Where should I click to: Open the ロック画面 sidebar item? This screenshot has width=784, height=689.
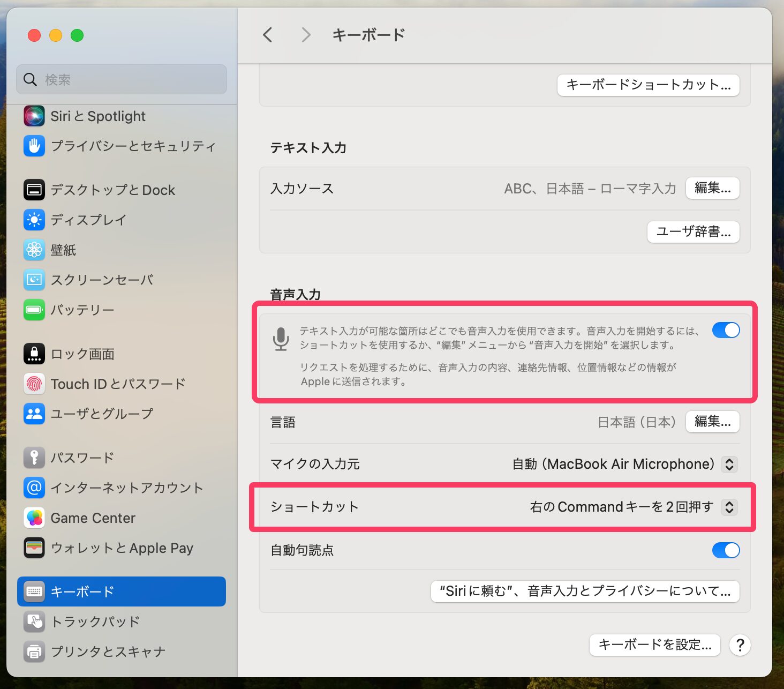[x=82, y=354]
